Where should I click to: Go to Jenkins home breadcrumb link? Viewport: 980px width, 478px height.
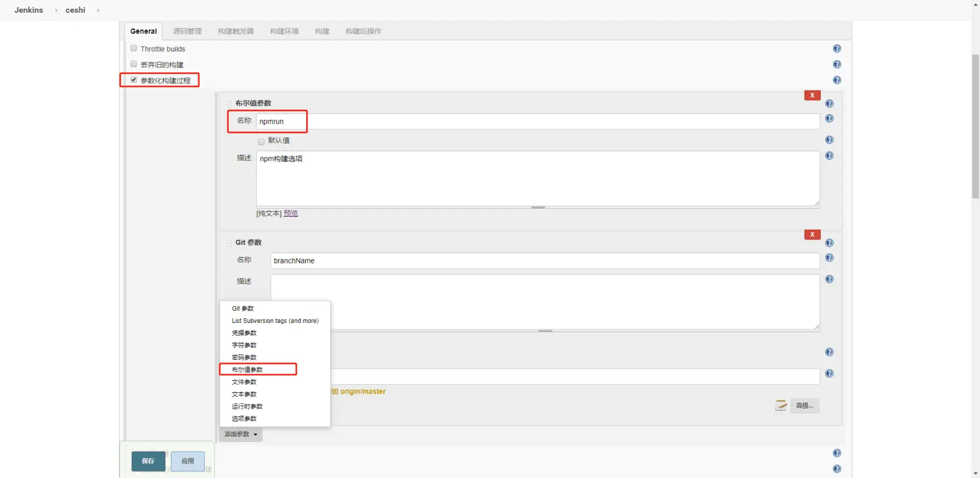[x=29, y=10]
